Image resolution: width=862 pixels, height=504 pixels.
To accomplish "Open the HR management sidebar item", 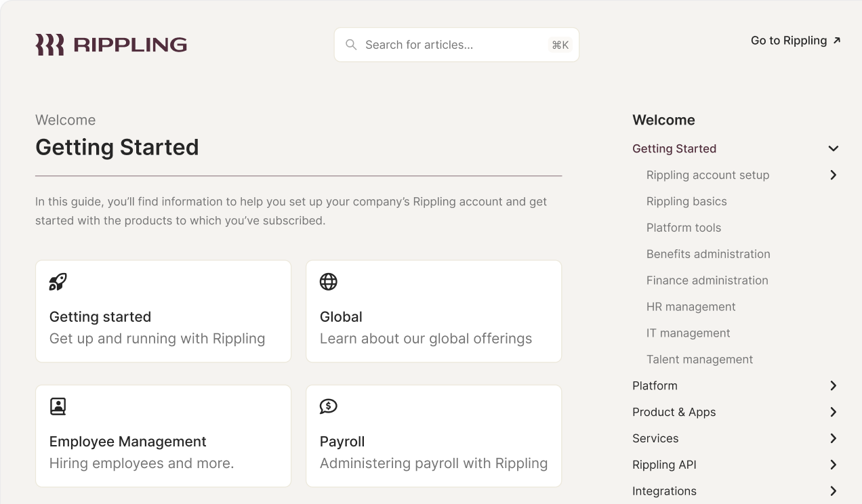I will tap(691, 307).
